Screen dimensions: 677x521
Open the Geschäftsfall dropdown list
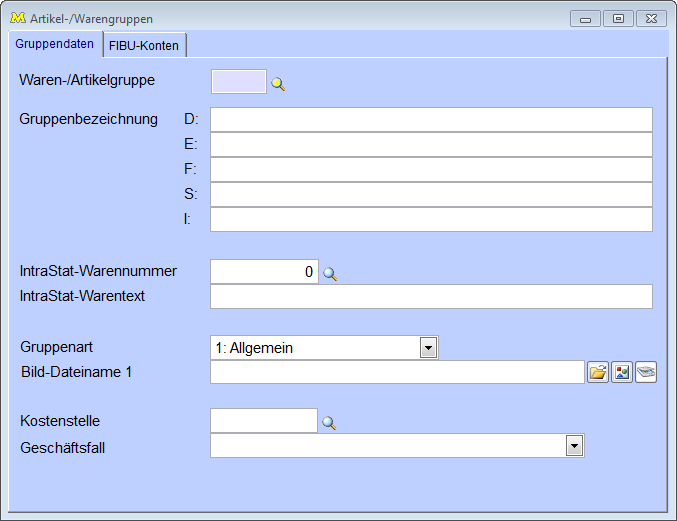(x=574, y=446)
